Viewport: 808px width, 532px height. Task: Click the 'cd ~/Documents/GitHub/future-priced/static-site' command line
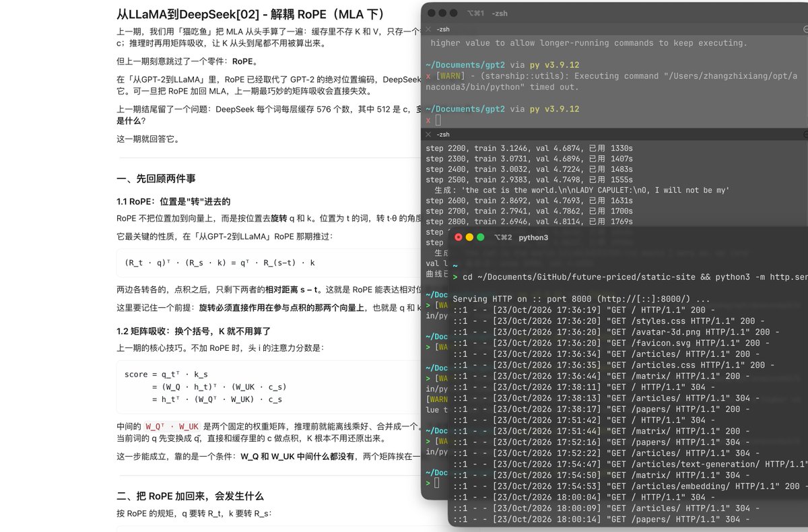point(630,277)
